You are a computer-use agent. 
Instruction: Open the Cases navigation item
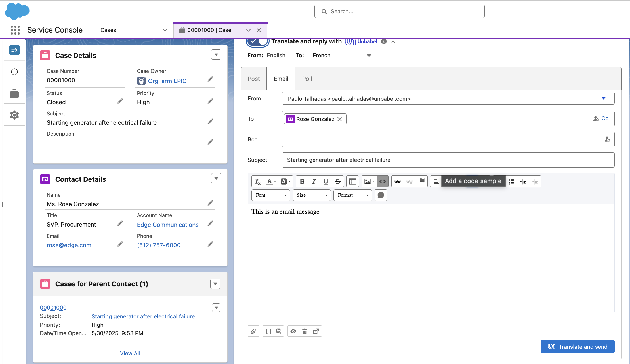(x=108, y=30)
